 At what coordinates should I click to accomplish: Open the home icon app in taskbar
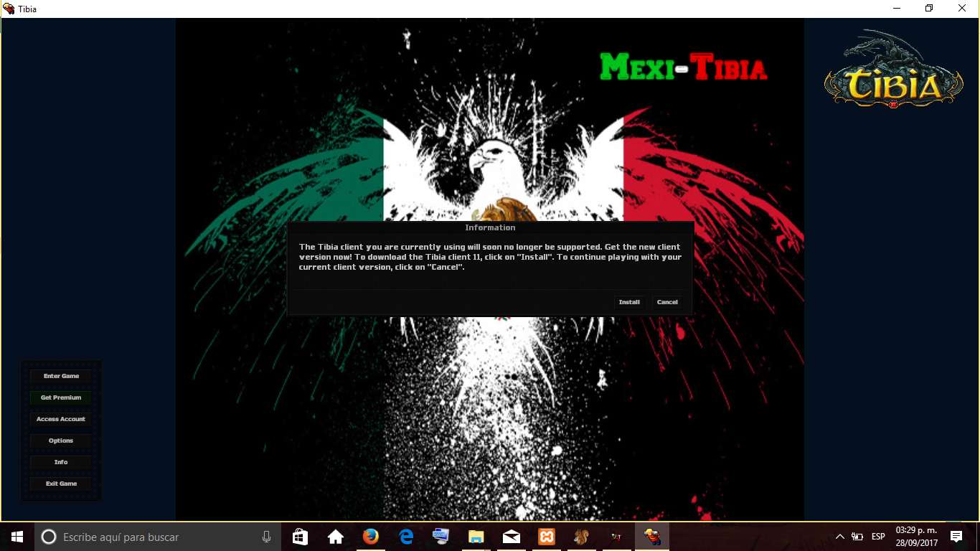point(335,537)
